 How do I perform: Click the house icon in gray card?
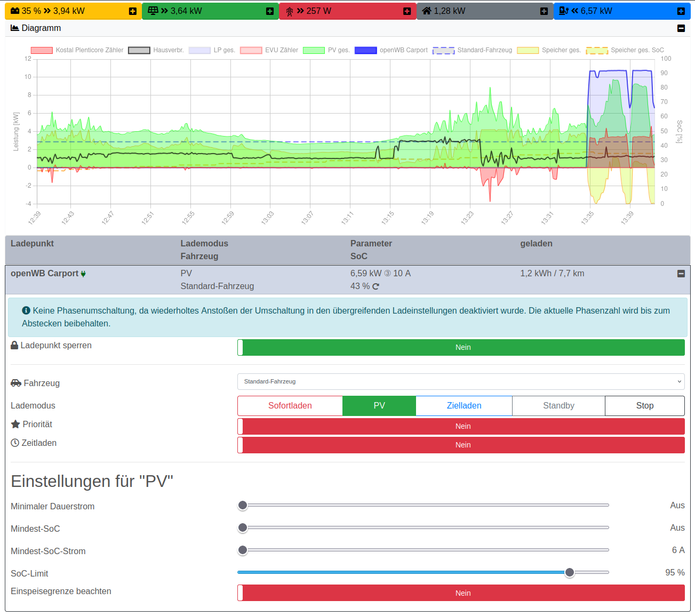[x=427, y=11]
